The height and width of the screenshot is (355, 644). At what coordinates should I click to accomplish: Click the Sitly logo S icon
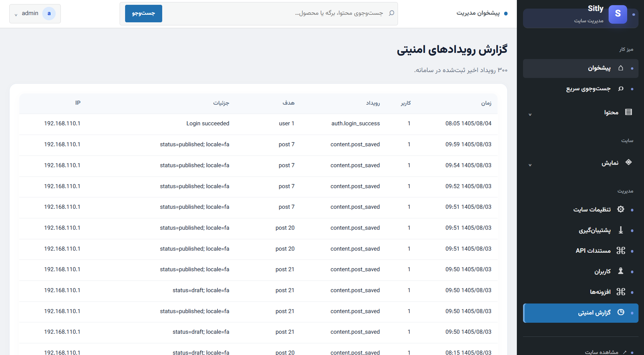click(x=618, y=14)
